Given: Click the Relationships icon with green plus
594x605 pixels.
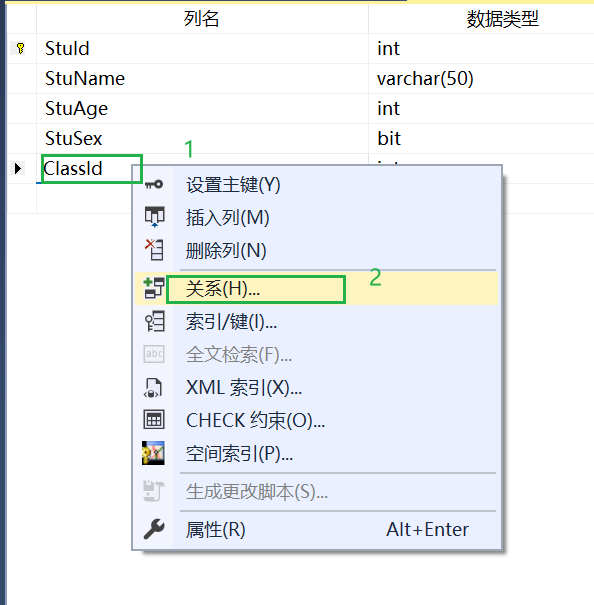Looking at the screenshot, I should (154, 288).
